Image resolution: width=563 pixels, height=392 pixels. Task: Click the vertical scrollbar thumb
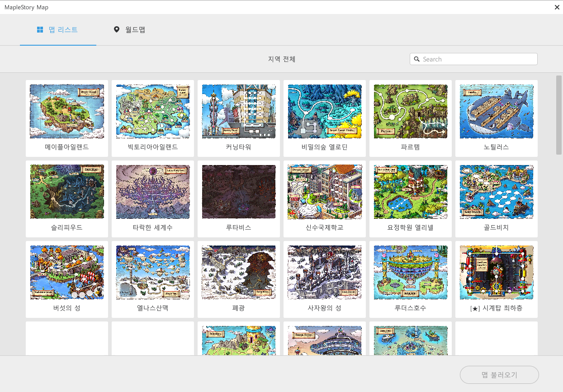coord(559,115)
